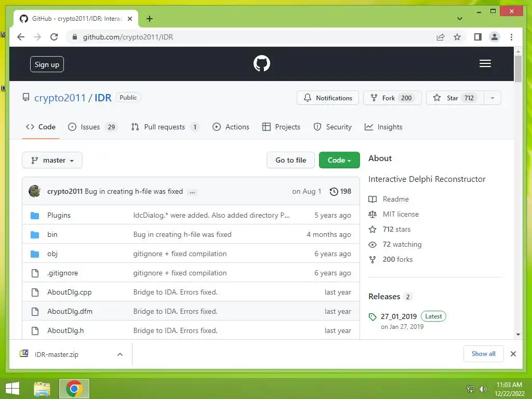This screenshot has height=399, width=532.
Task: Bookmark this page with the star icon
Action: coord(457,37)
